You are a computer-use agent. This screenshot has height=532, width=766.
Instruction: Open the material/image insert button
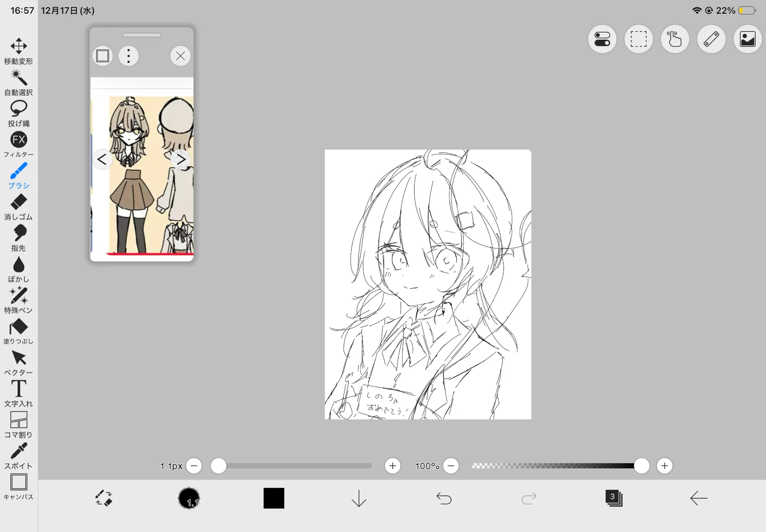(x=747, y=39)
